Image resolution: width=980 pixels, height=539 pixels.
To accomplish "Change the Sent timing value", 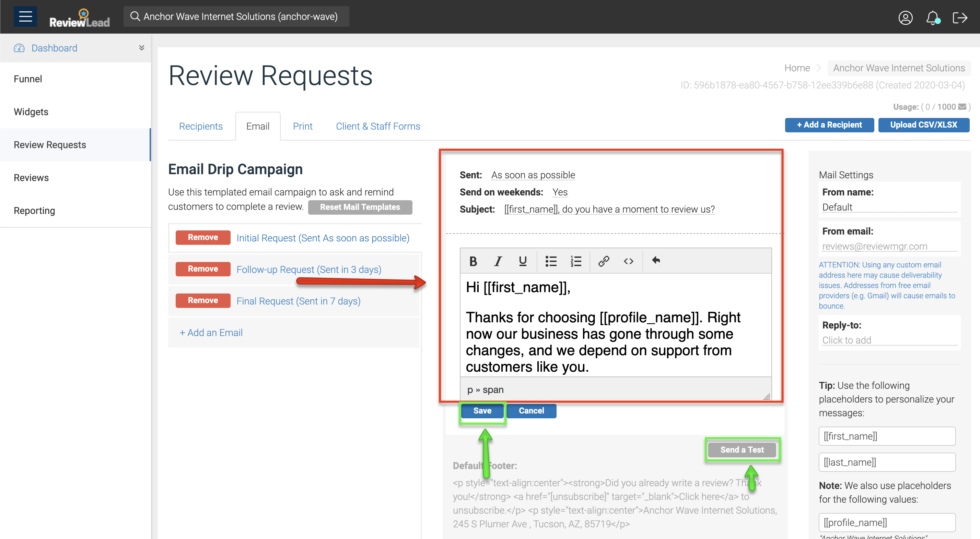I will (x=533, y=175).
